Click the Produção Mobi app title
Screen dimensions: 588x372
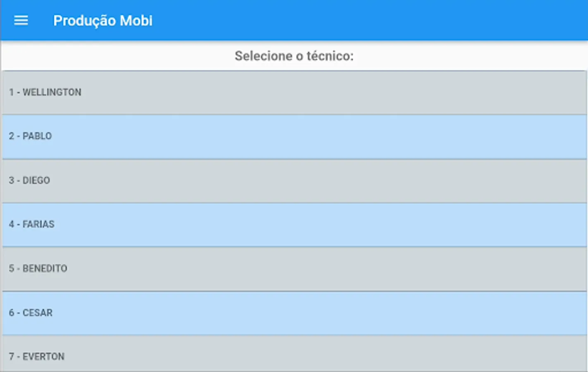click(x=103, y=21)
